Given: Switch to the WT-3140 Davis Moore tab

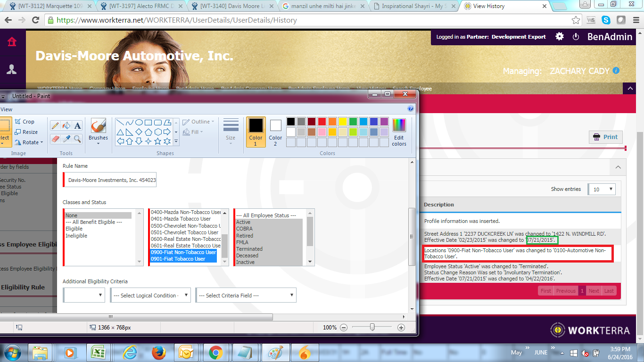Looking at the screenshot, I should 232,6.
